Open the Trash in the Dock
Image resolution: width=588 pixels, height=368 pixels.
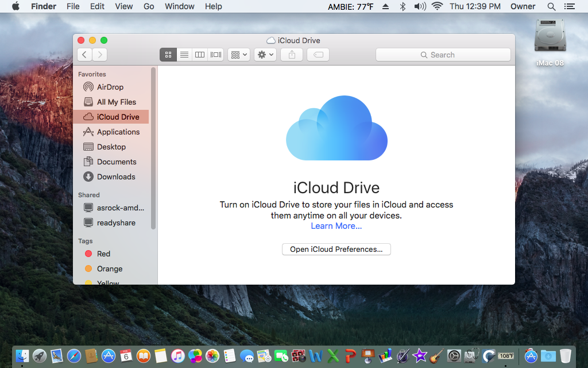point(565,355)
